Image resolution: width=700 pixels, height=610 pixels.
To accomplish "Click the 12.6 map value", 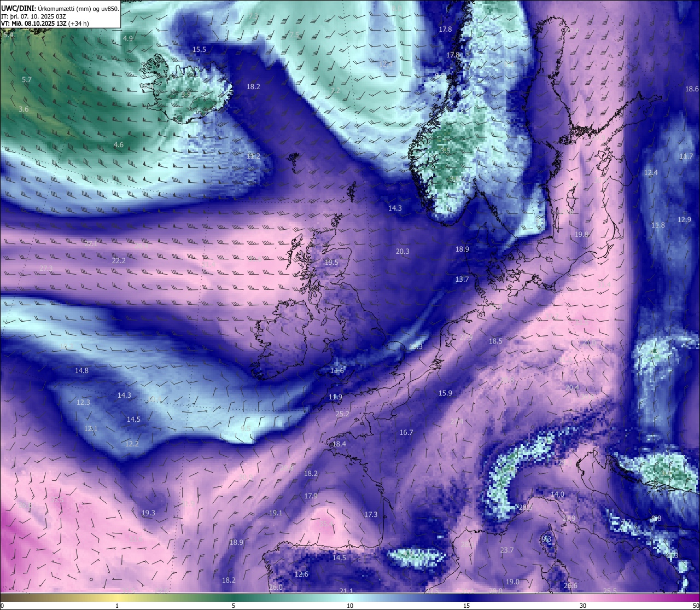I will pos(301,574).
